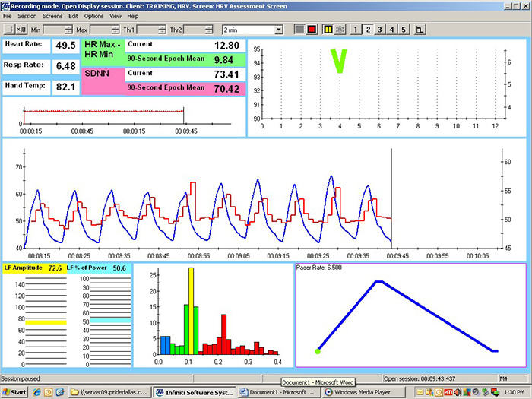Click the x10 scale icon in toolbar
Screen dimensions: 532x399
tap(21, 29)
